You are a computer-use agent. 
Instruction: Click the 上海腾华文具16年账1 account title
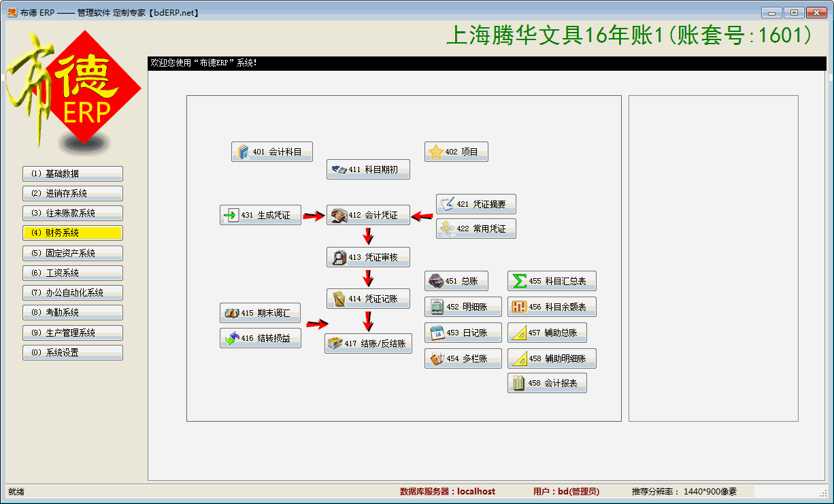coord(629,35)
